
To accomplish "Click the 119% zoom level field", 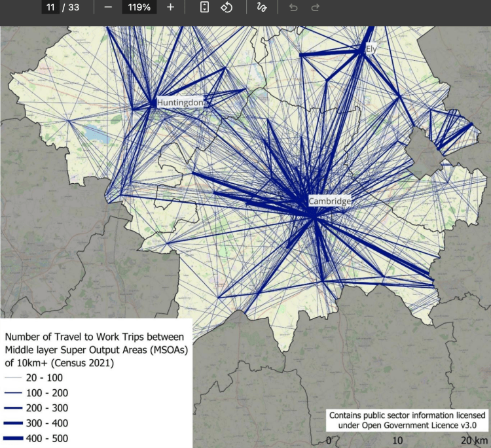I will 139,7.
